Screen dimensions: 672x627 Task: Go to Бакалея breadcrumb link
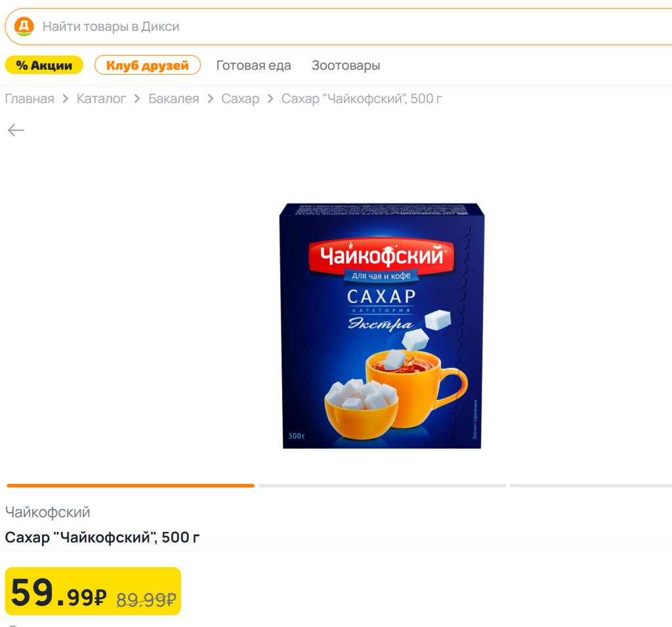pyautogui.click(x=173, y=99)
